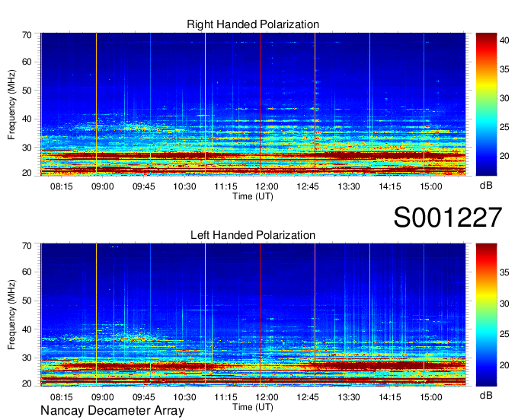Click "Frequency (MHz)" axis label on Left Handed plot
The width and height of the screenshot is (518, 420).
(x=11, y=315)
